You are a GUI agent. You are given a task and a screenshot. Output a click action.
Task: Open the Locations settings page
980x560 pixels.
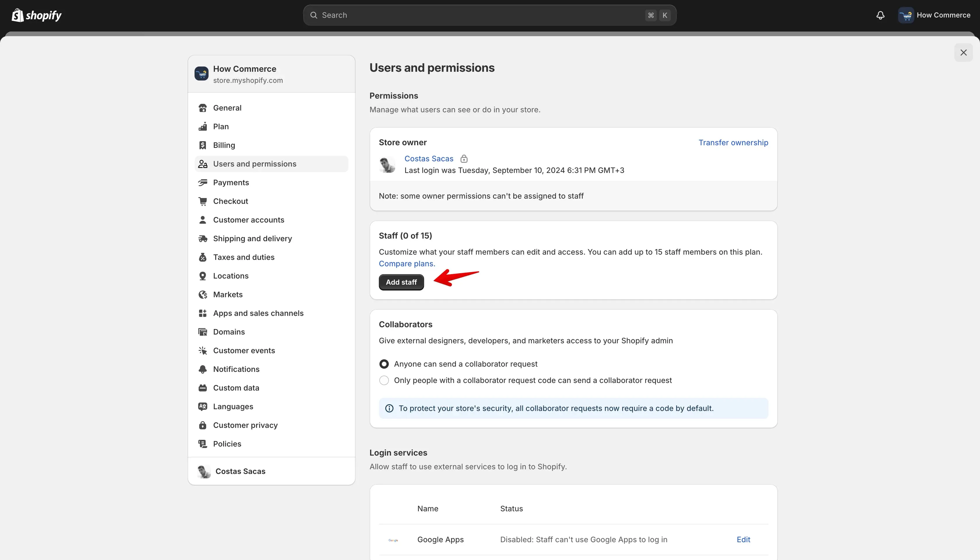pyautogui.click(x=272, y=276)
